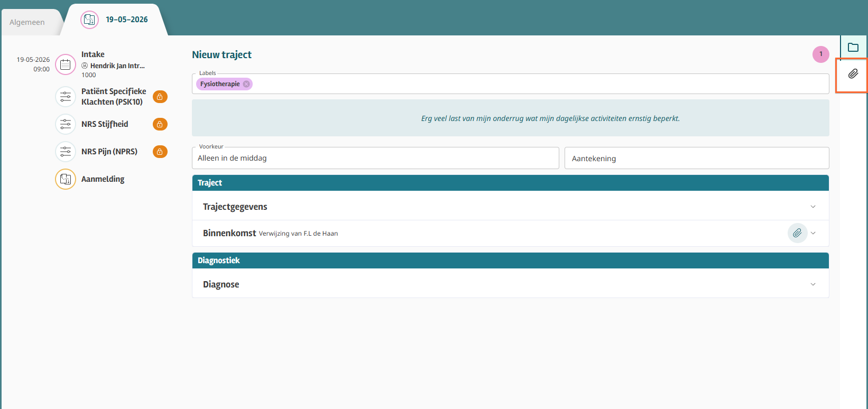The image size is (868, 409).
Task: Expand the Binnenkomst section chevron
Action: point(813,233)
